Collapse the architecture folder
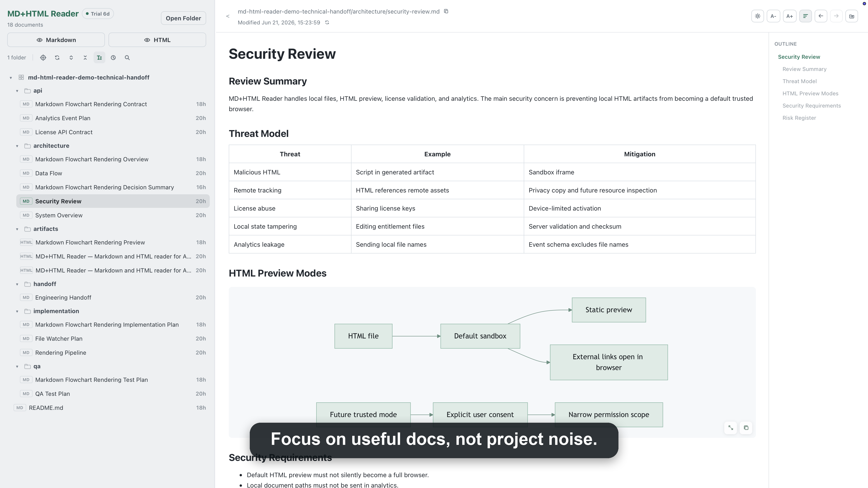Viewport: 868px width, 488px height. coord(17,146)
